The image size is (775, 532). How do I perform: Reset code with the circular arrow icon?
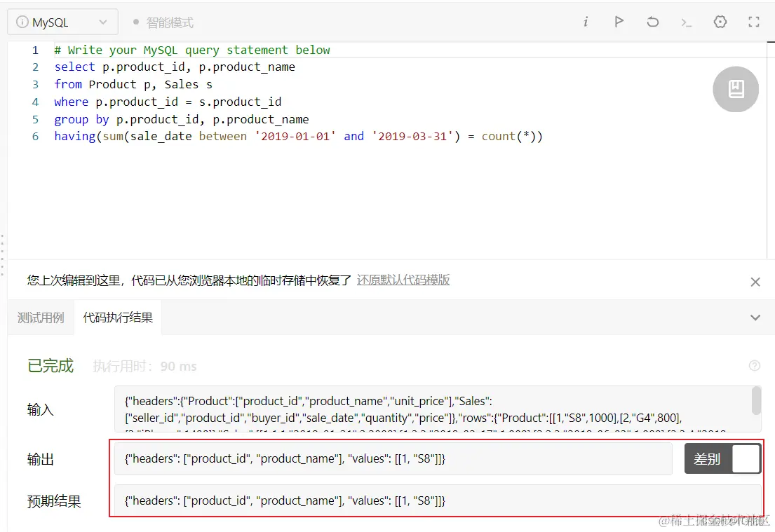tap(652, 22)
